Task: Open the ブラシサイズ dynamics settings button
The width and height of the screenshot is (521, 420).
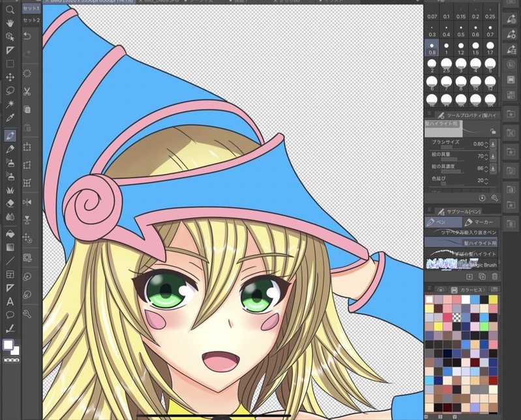Action: click(x=493, y=144)
